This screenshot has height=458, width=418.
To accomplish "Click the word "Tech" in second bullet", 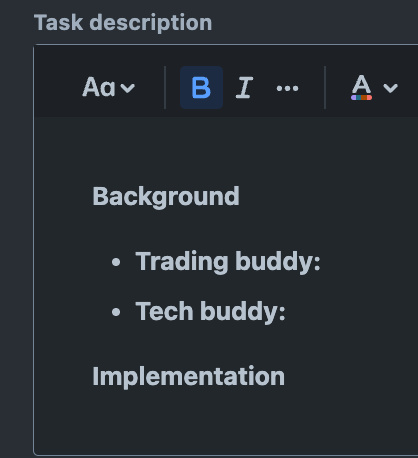I will click(x=164, y=311).
